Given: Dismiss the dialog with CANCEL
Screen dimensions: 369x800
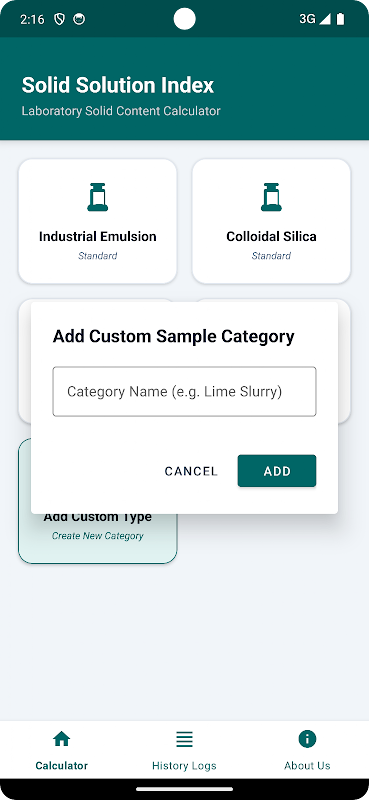Looking at the screenshot, I should (x=191, y=471).
